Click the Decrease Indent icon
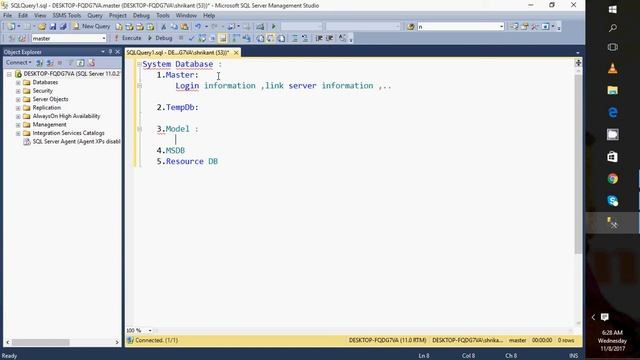 pos(319,38)
